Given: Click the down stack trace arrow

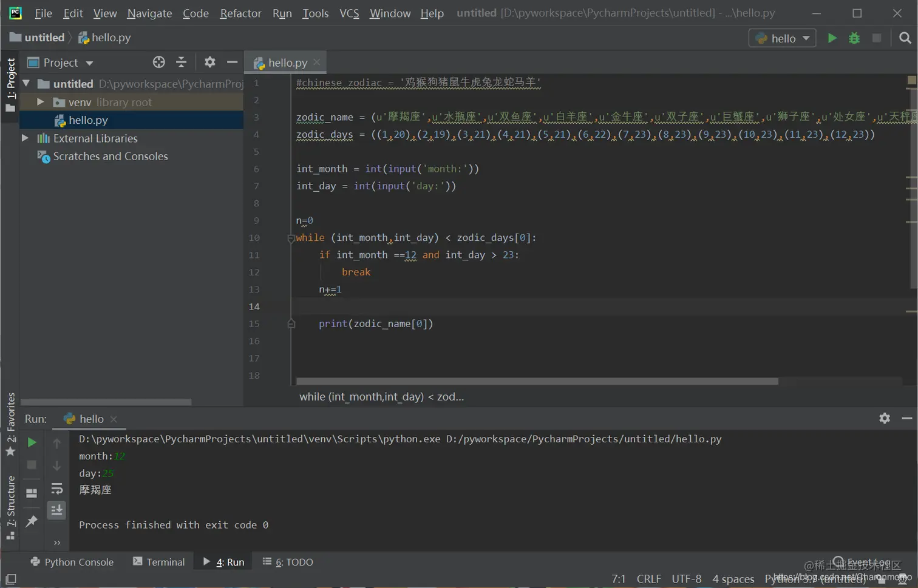Looking at the screenshot, I should [56, 465].
